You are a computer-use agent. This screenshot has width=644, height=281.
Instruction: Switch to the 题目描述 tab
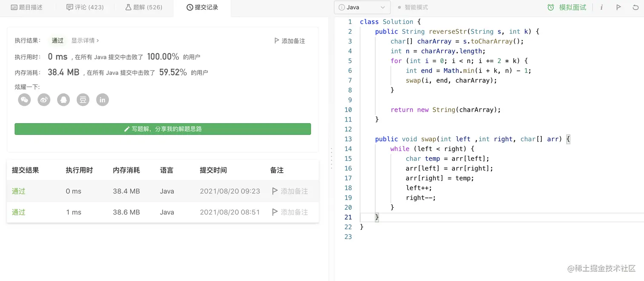click(x=26, y=7)
